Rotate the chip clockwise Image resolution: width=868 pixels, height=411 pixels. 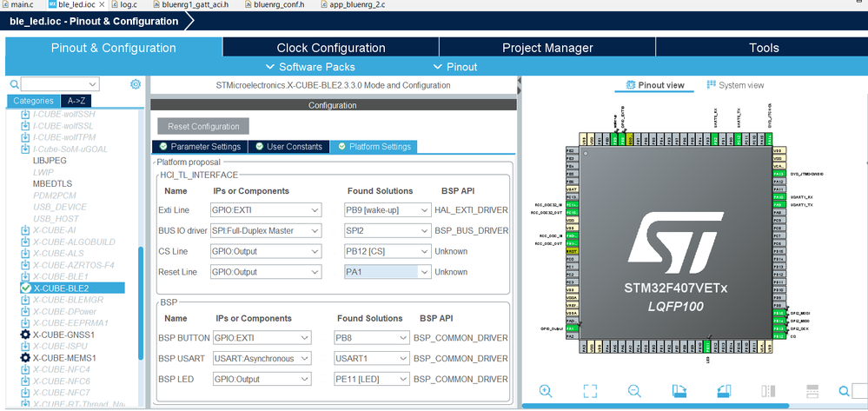tap(679, 390)
